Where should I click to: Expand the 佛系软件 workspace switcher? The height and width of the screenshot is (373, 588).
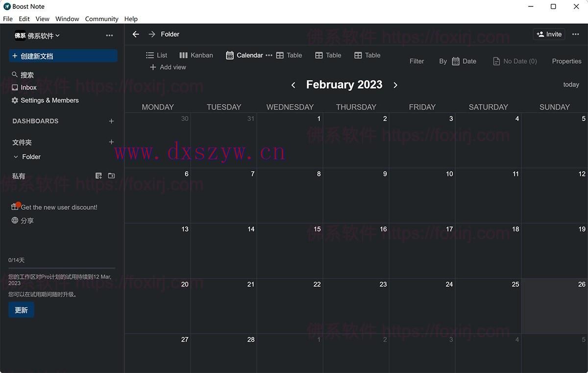(37, 35)
